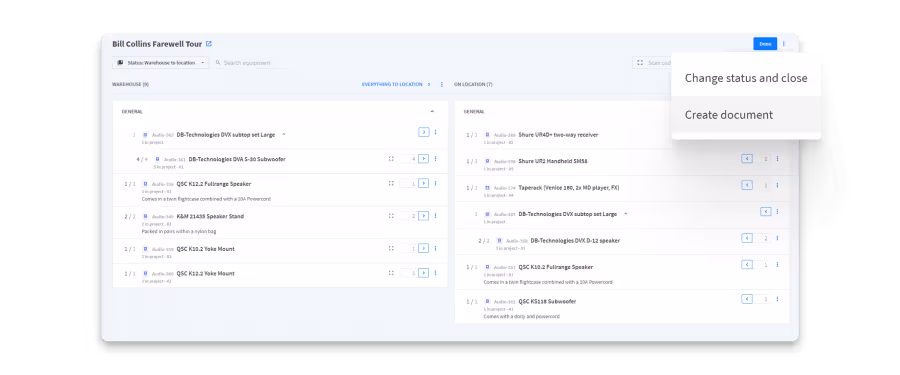Image resolution: width=900 pixels, height=375 pixels.
Task: Scan icon for DVA S-30 Subwoofer
Action: click(x=391, y=158)
